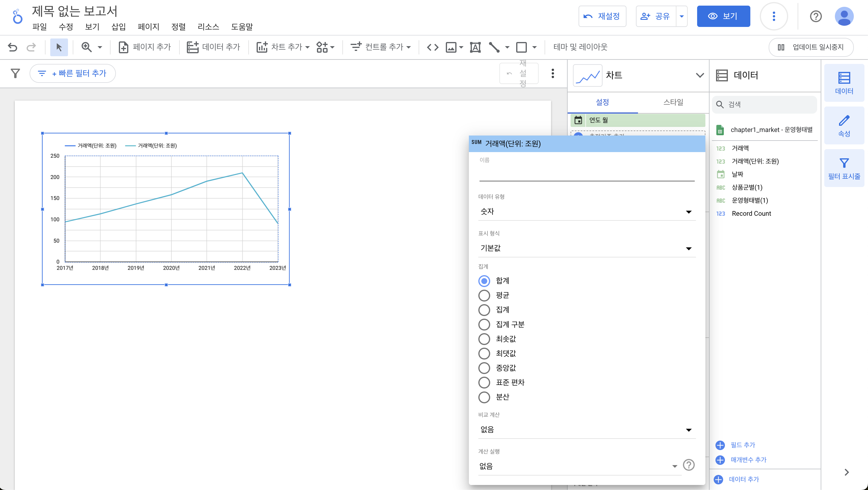Select the arrow selection mode tool
868x490 pixels.
(x=59, y=47)
